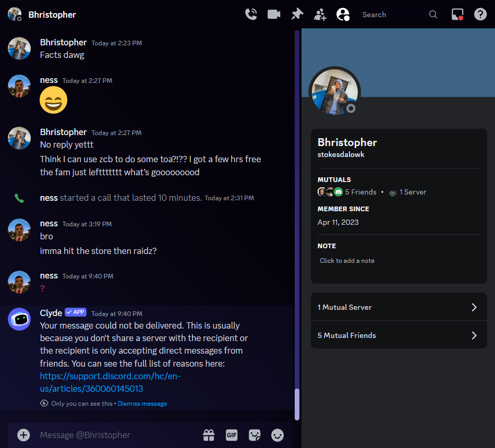Send a gift via gift icon
The width and height of the screenshot is (495, 448).
click(x=209, y=435)
